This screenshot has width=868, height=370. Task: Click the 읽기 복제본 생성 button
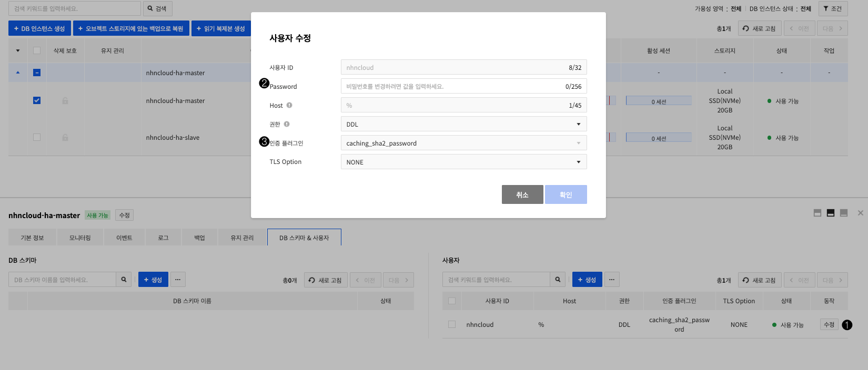[221, 28]
